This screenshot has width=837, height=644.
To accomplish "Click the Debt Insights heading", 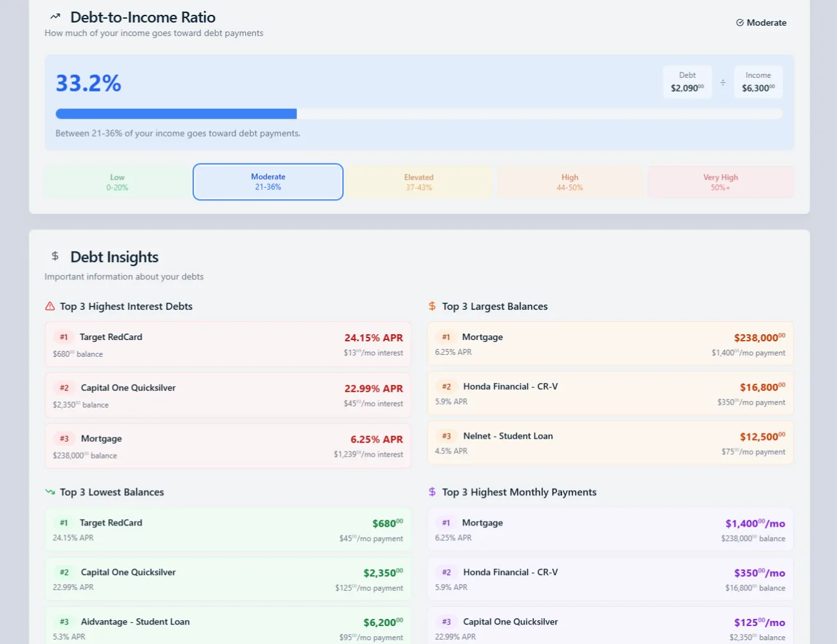I will (x=115, y=257).
